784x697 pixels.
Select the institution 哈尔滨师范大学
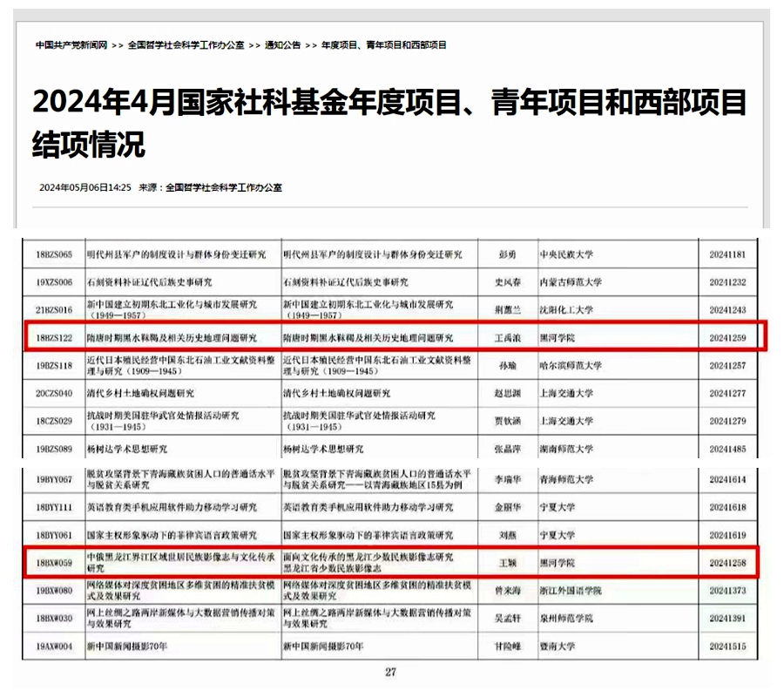[571, 366]
